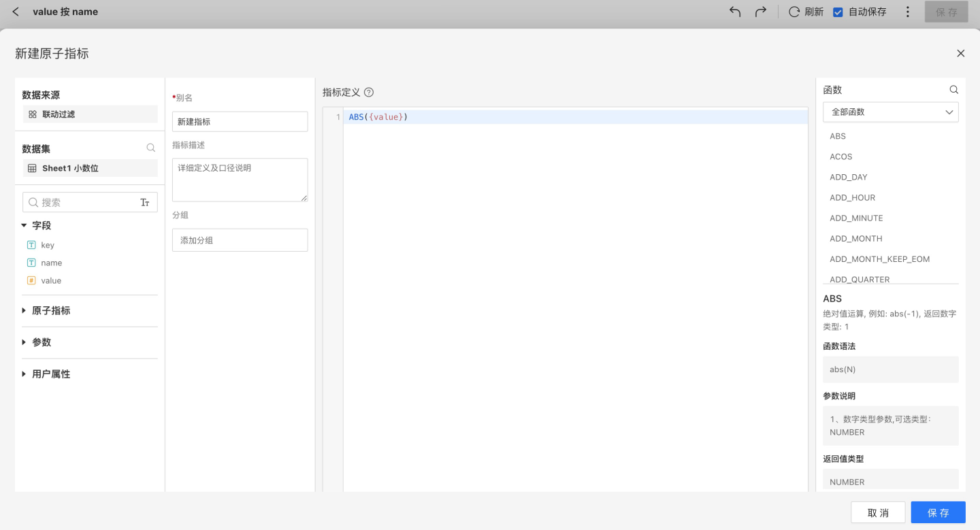The height and width of the screenshot is (530, 980).
Task: Select the value field in the list
Action: [x=51, y=280]
